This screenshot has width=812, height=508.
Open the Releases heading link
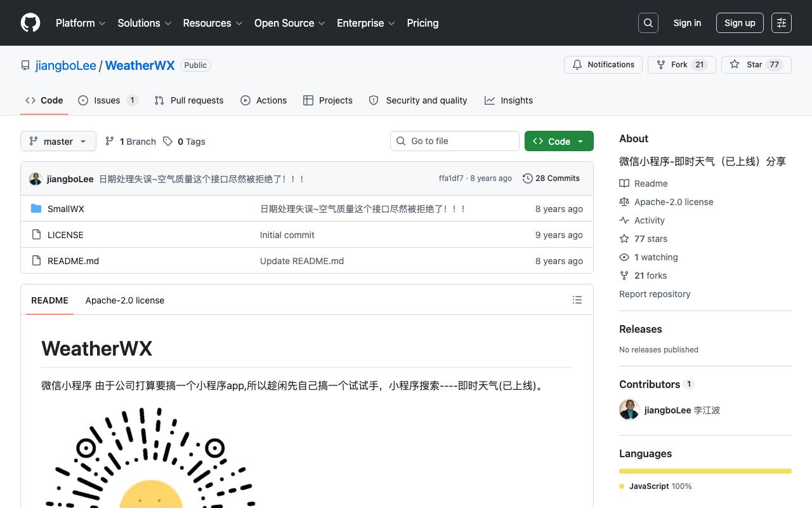(641, 329)
